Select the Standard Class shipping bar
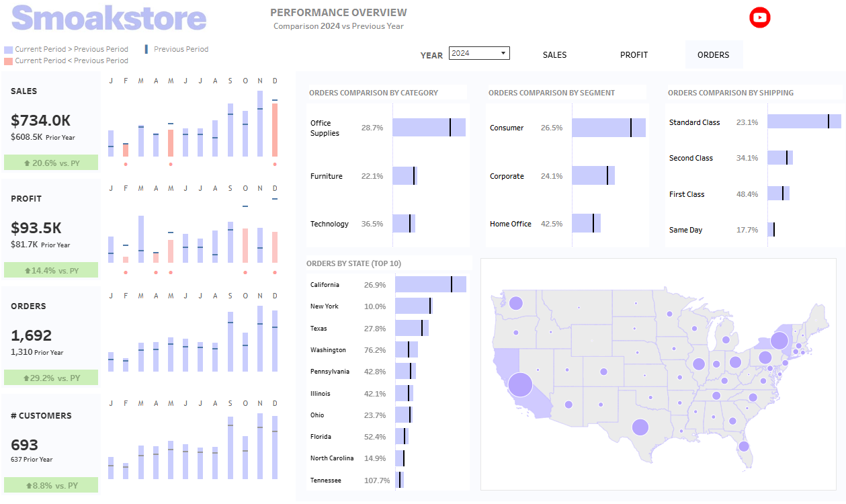The height and width of the screenshot is (504, 846). click(805, 122)
